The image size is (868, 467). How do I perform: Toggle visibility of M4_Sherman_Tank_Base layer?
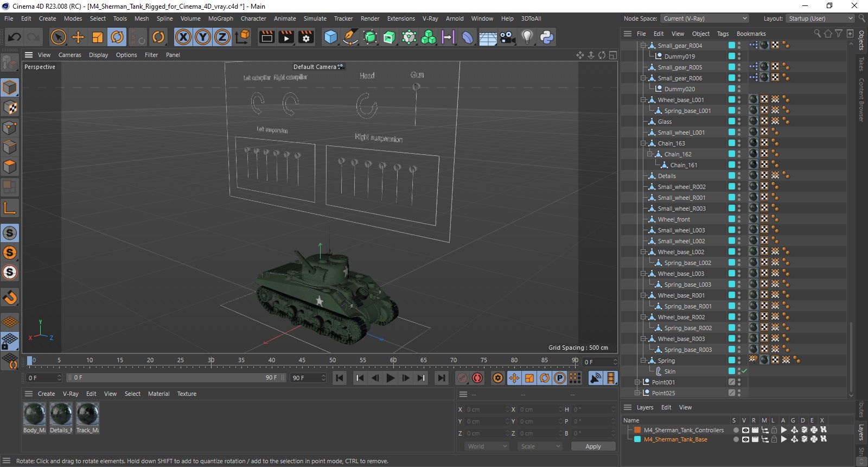[745, 439]
